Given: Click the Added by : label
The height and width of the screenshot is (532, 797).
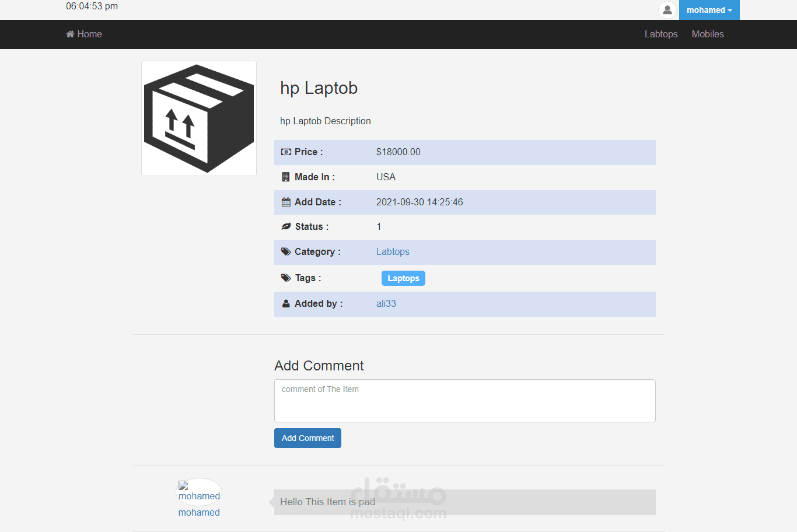Looking at the screenshot, I should coord(319,303).
